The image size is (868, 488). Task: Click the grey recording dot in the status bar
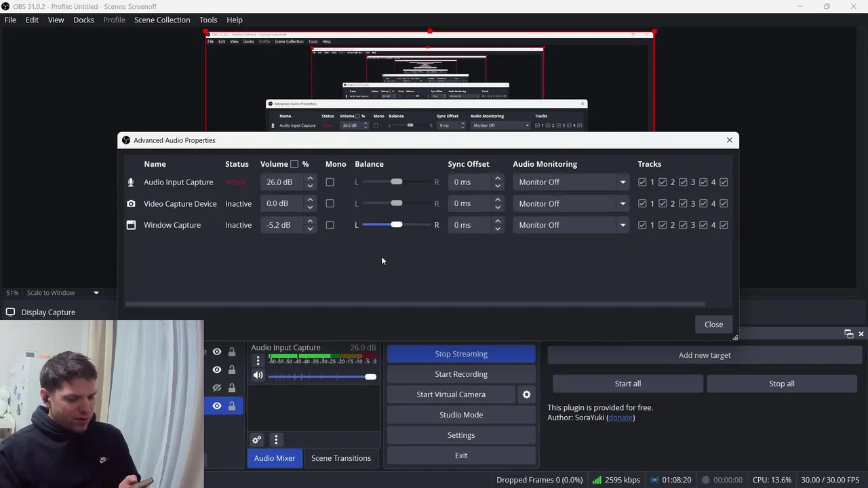click(x=705, y=480)
